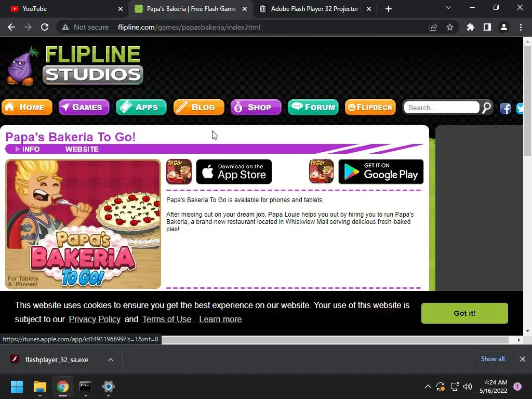This screenshot has width=532, height=399.
Task: Open the Settings gear taskbar icon
Action: coord(109,387)
